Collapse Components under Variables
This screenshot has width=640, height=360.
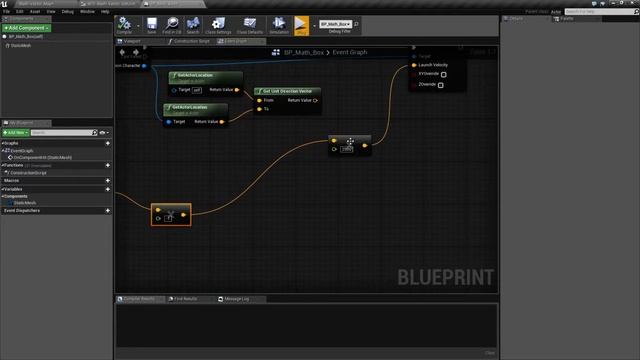3,196
